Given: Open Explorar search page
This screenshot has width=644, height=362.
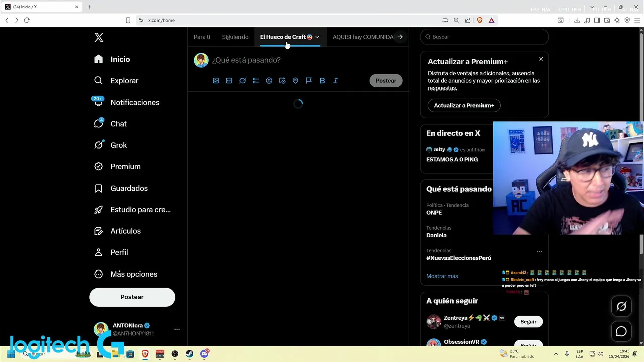Looking at the screenshot, I should click(x=116, y=81).
